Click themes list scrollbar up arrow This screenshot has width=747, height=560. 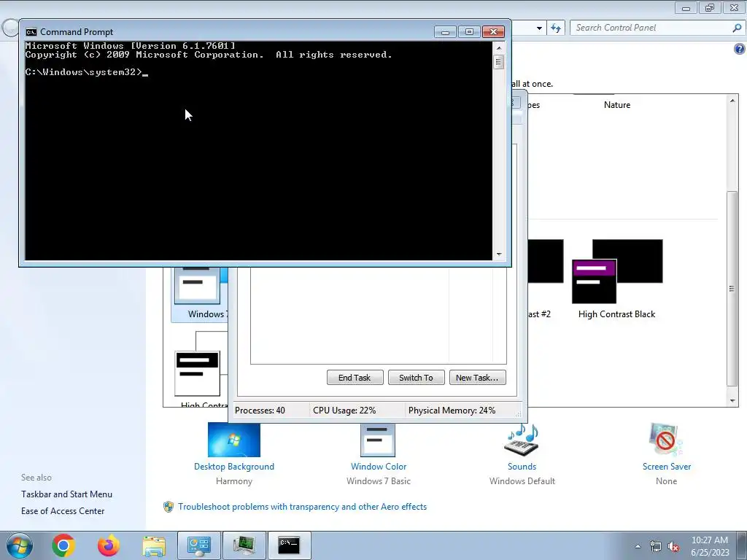732,101
